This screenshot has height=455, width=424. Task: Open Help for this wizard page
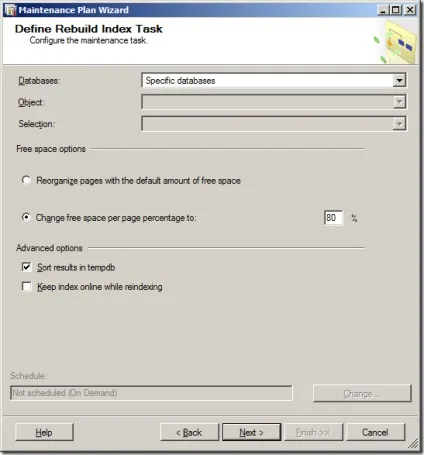tap(44, 432)
